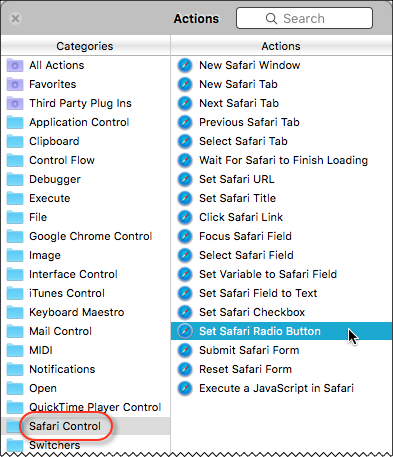Image resolution: width=393 pixels, height=457 pixels.
Task: Select Wait For Safari to Finish Loading
Action: tap(281, 160)
